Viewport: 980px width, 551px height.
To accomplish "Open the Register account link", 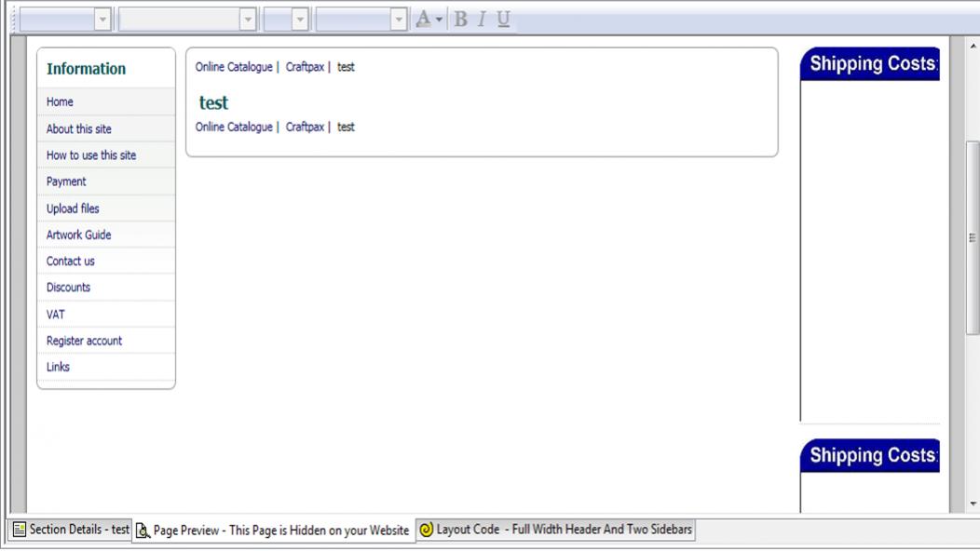I will [84, 341].
